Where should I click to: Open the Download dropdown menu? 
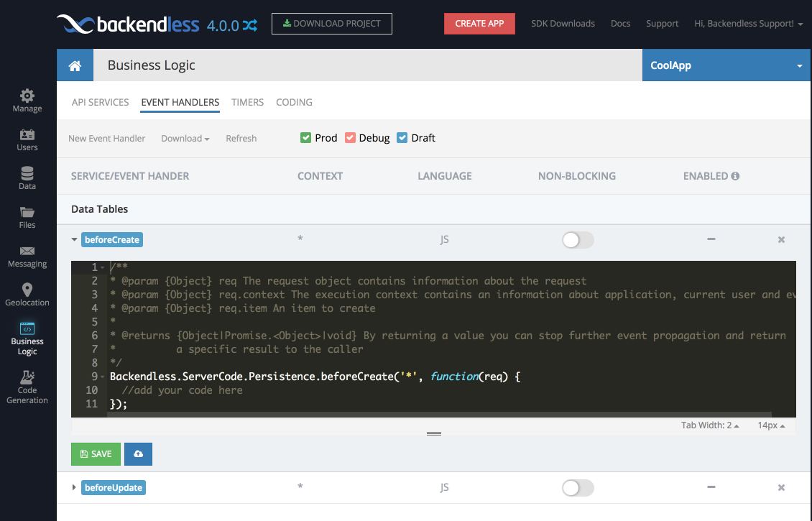coord(185,139)
